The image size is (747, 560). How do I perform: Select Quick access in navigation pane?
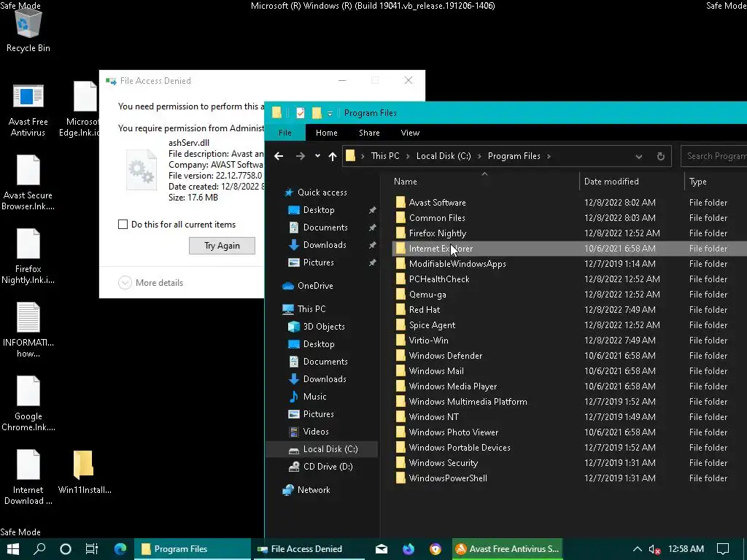tap(315, 192)
